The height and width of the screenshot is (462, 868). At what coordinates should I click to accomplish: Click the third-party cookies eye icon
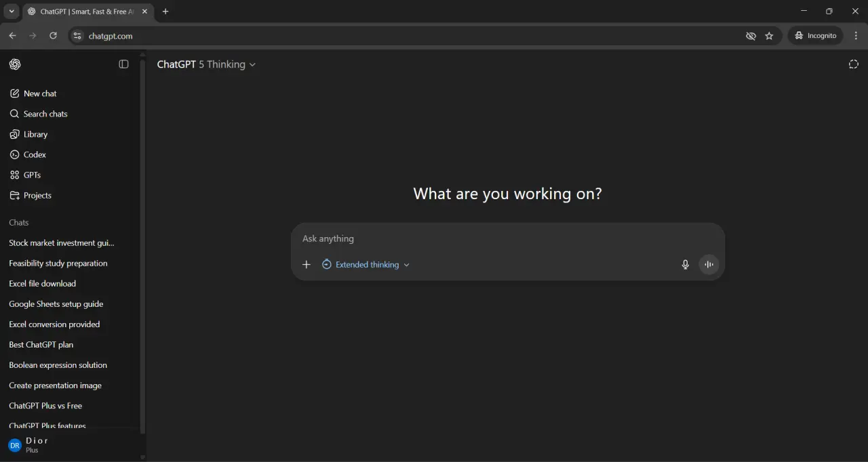tap(751, 36)
